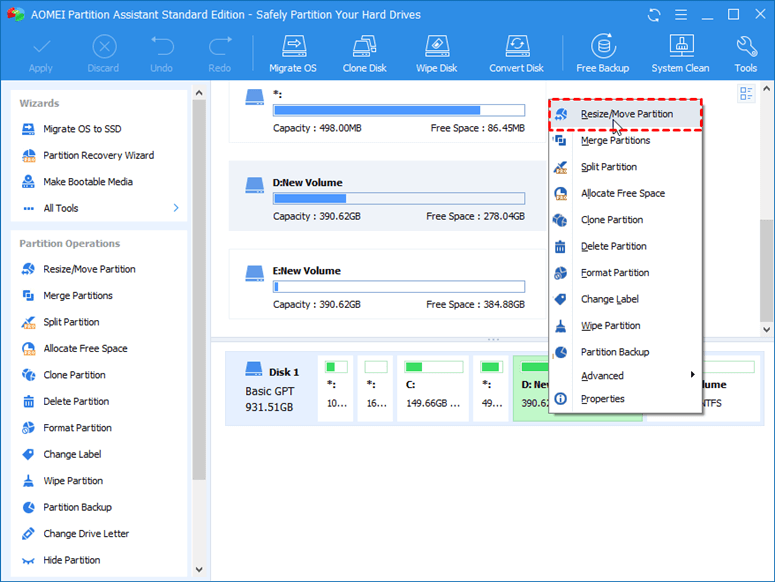Choose Merge Partitions in context menu
This screenshot has width=775, height=582.
click(x=625, y=141)
